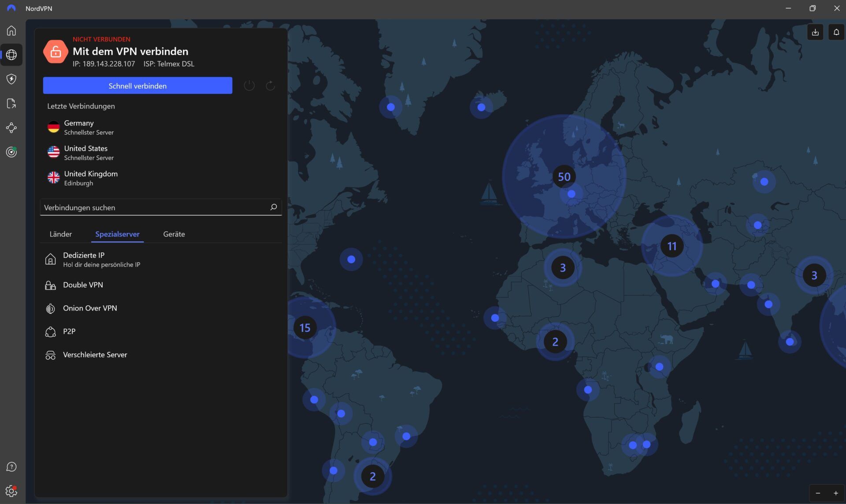
Task: Click the orange unlocked padlock status icon
Action: pos(56,52)
